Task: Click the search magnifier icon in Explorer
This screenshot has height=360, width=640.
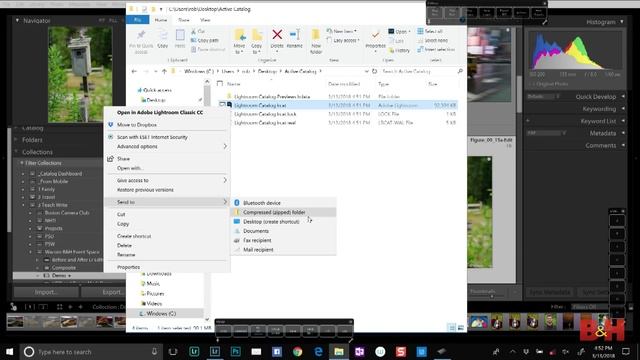Action: click(x=460, y=71)
